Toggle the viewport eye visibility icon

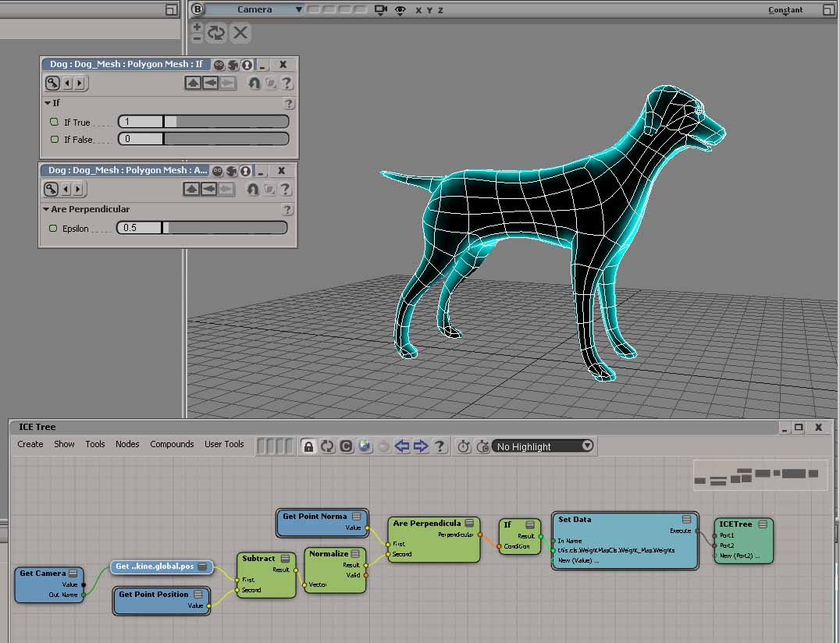pyautogui.click(x=400, y=10)
